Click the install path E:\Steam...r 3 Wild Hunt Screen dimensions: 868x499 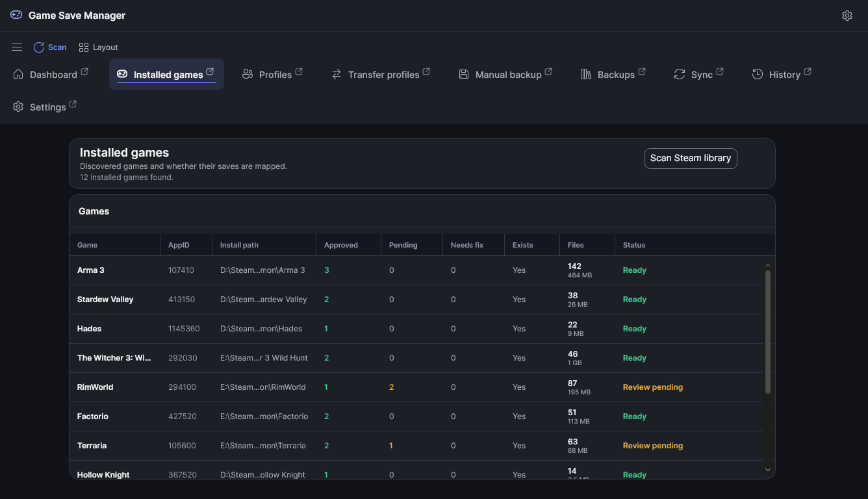tap(264, 358)
